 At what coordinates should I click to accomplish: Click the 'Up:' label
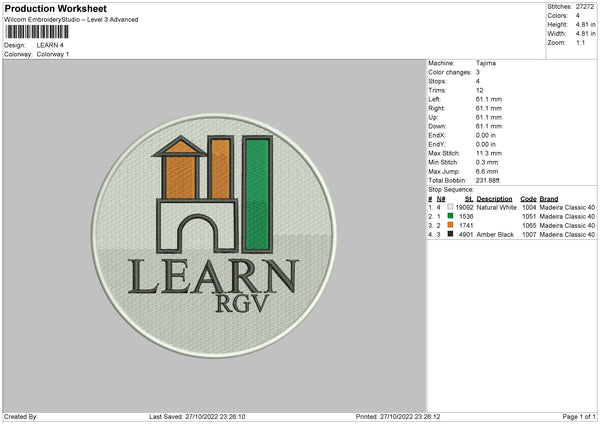tap(433, 117)
